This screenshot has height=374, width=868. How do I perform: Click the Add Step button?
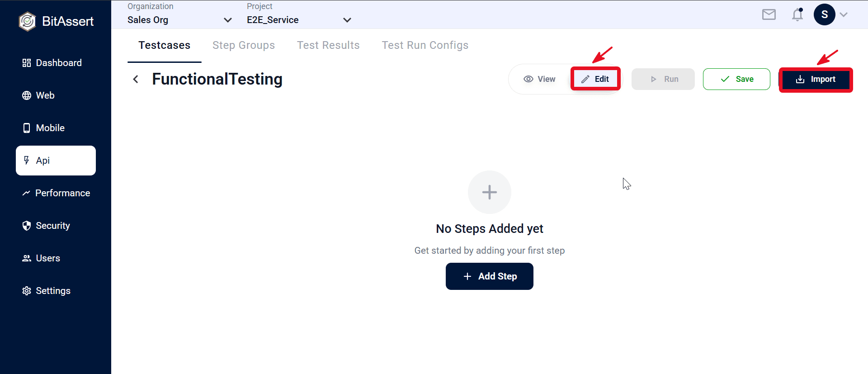[x=490, y=276]
